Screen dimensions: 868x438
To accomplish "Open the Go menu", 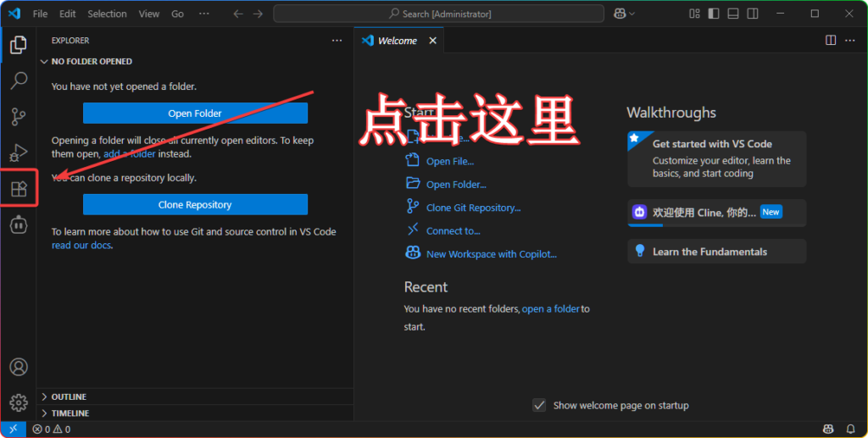I will (x=177, y=14).
